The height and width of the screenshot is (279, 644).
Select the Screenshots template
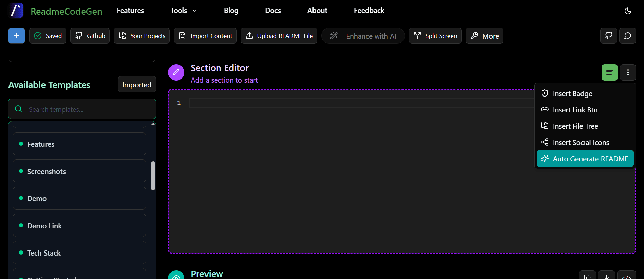pos(79,171)
